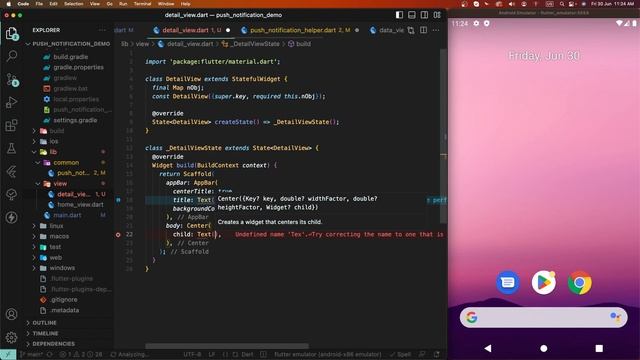Open main.dart file

67,215
